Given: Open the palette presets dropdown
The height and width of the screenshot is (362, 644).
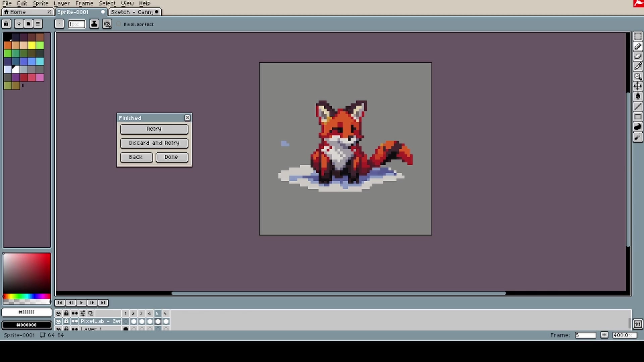Looking at the screenshot, I should 19,24.
